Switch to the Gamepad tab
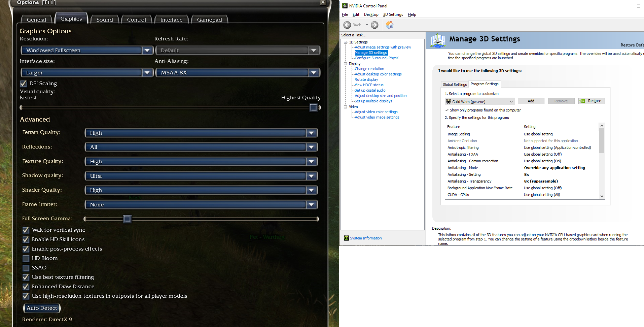Screen dimensions: 644x327 pyautogui.click(x=209, y=20)
